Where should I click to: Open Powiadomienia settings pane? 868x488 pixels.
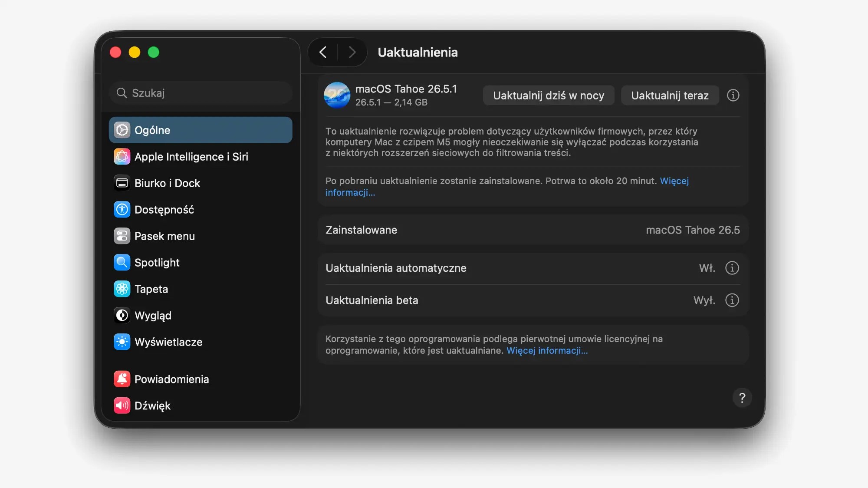(x=201, y=379)
